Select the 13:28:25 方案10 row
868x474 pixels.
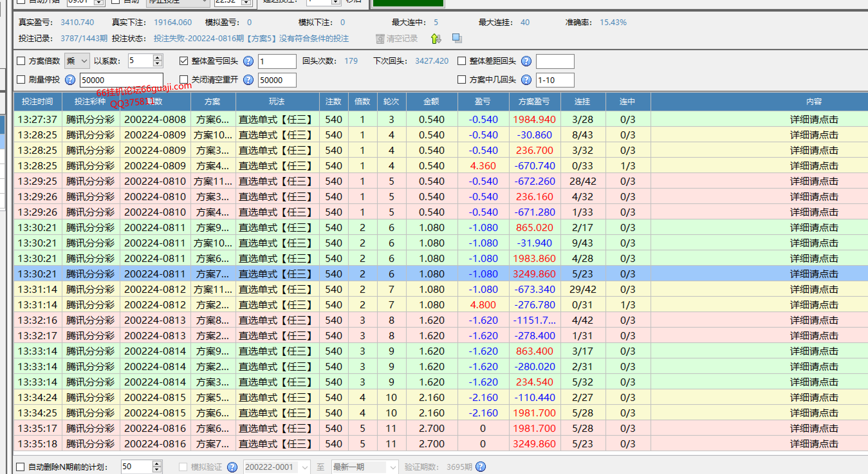tap(441, 135)
